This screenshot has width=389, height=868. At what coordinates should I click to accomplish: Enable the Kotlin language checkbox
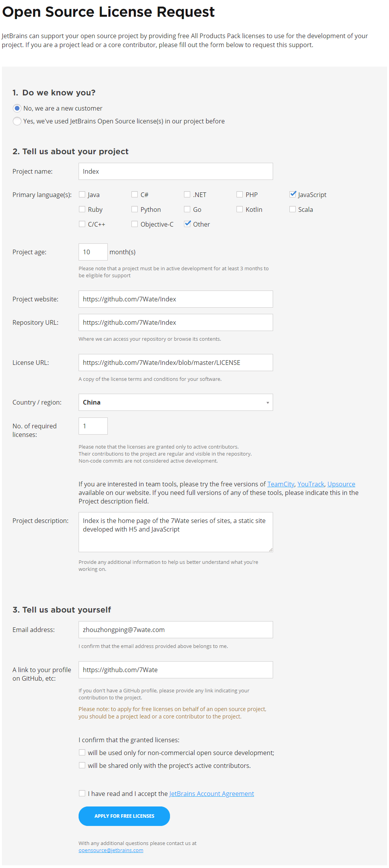click(x=240, y=209)
